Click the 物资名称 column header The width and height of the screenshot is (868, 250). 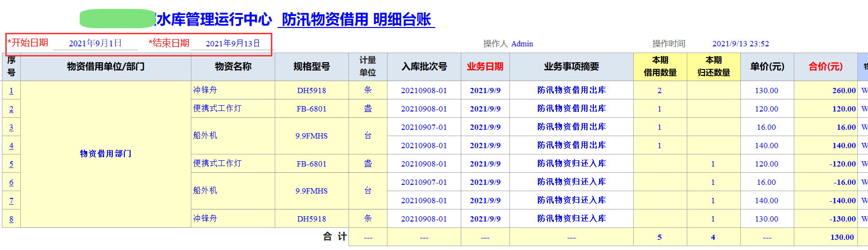[x=233, y=67]
